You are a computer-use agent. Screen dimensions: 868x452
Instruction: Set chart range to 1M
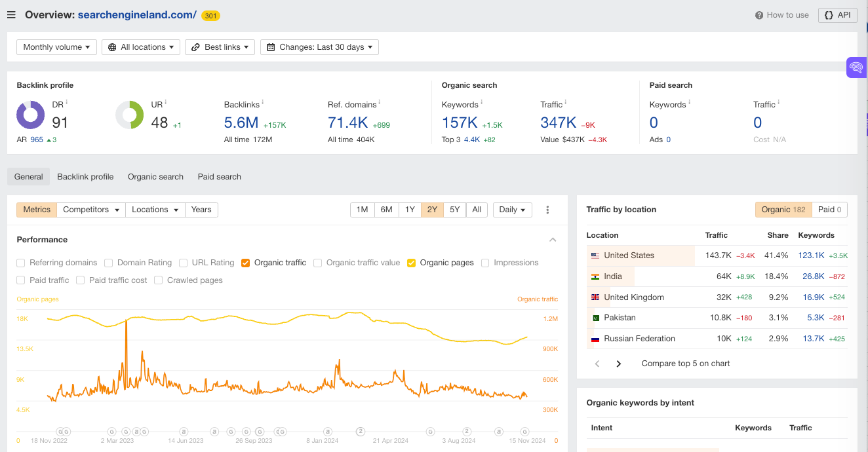(x=362, y=210)
